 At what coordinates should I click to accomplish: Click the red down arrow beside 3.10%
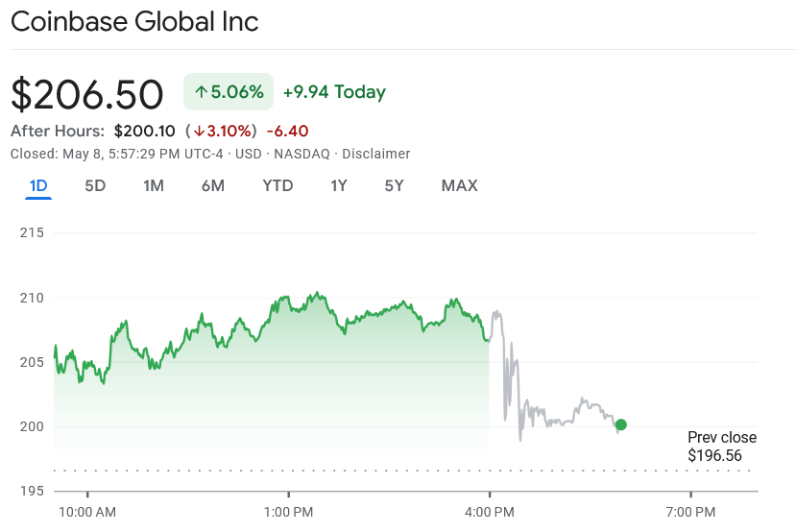tap(198, 131)
